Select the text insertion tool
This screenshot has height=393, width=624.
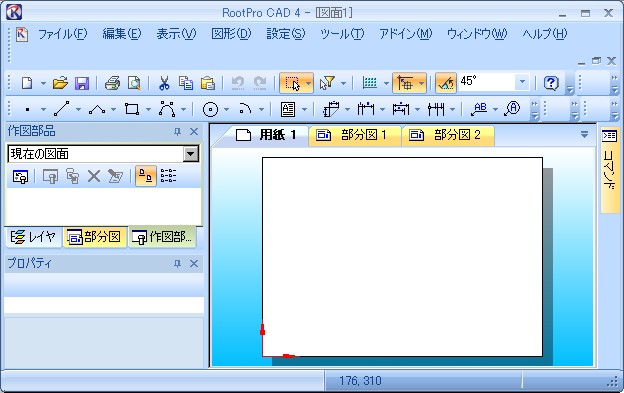tap(288, 109)
